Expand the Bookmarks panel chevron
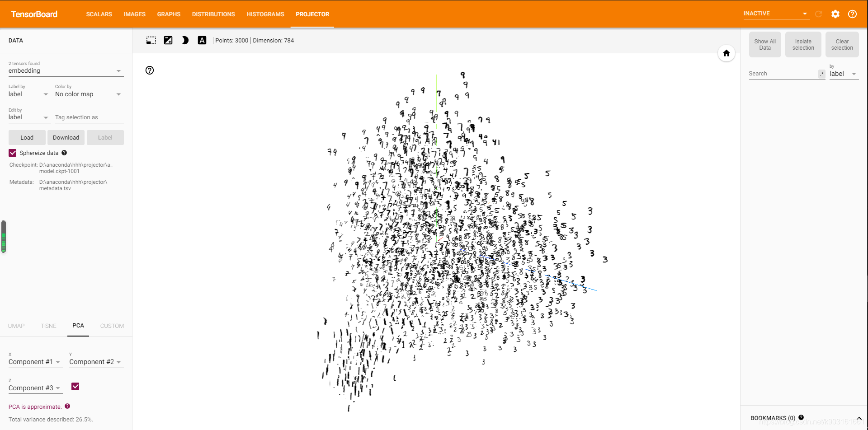Viewport: 868px width, 430px height. tap(859, 418)
